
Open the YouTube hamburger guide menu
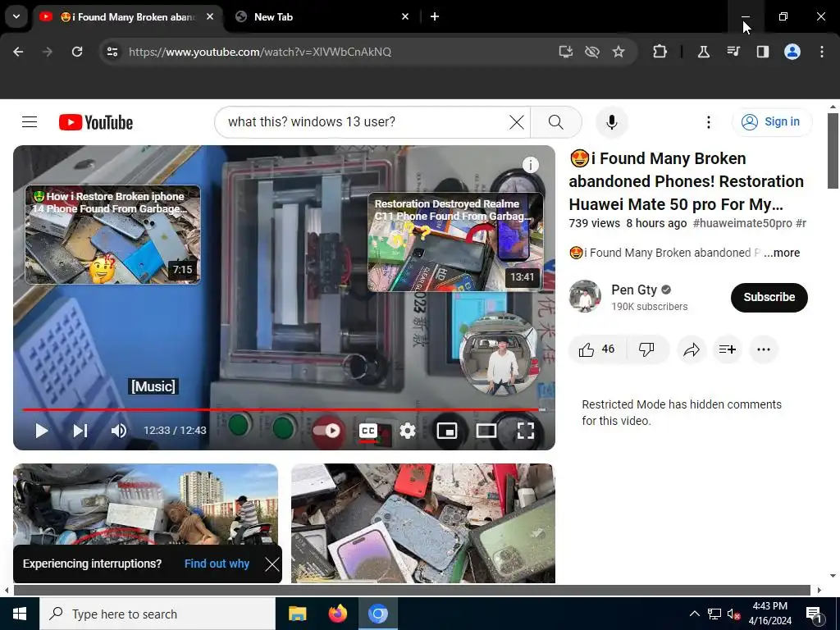point(30,122)
